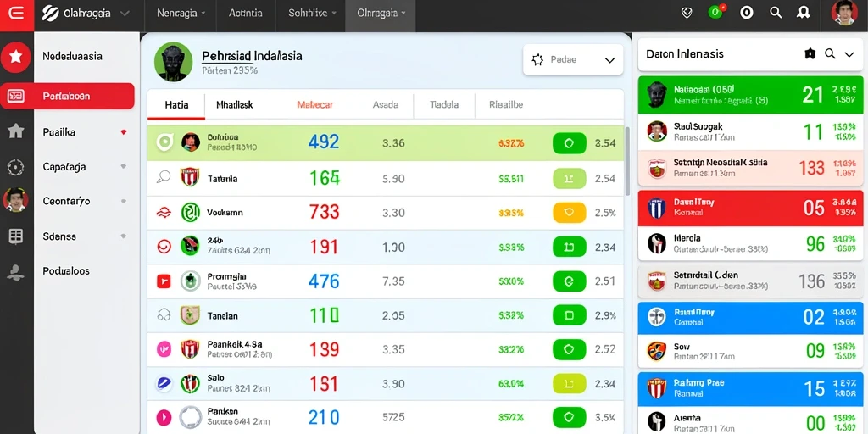
Task: Expand the Daton Inlenasis panel chevron
Action: [849, 53]
